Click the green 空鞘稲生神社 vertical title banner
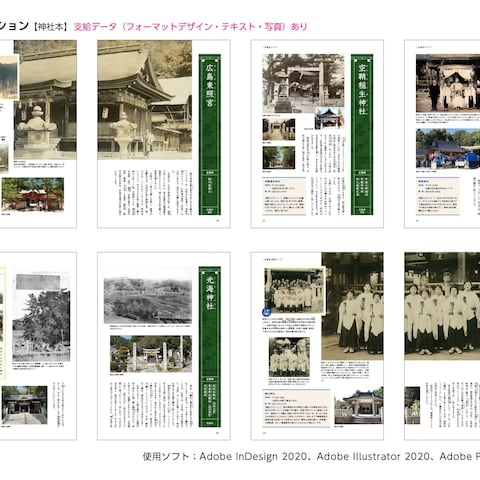The image size is (480, 480). tap(362, 135)
